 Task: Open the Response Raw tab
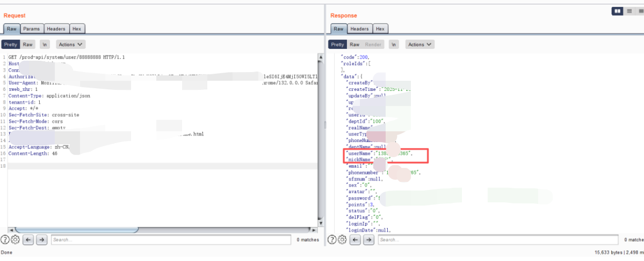pos(338,29)
